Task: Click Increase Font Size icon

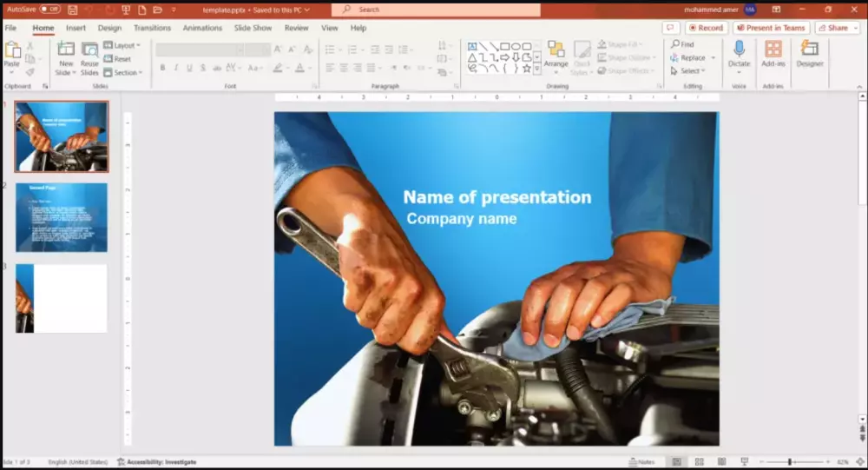Action: (278, 50)
